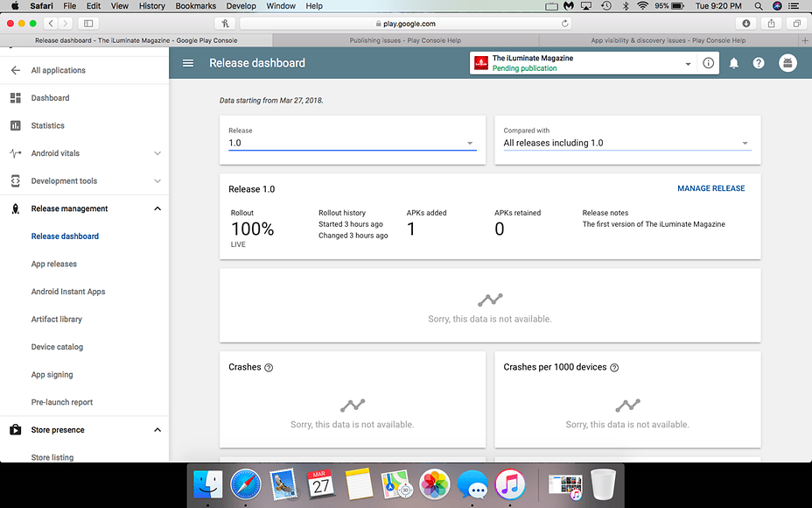Open Pre-launch report page
Viewport: 812px width, 508px height.
(61, 402)
